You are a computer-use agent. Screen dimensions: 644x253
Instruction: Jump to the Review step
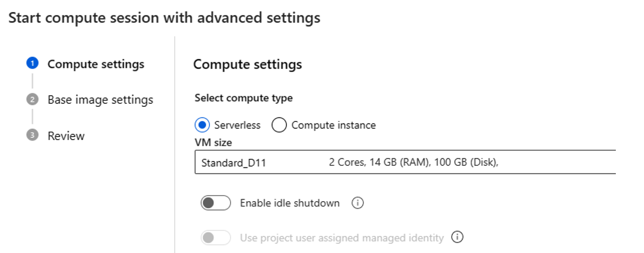(x=66, y=136)
